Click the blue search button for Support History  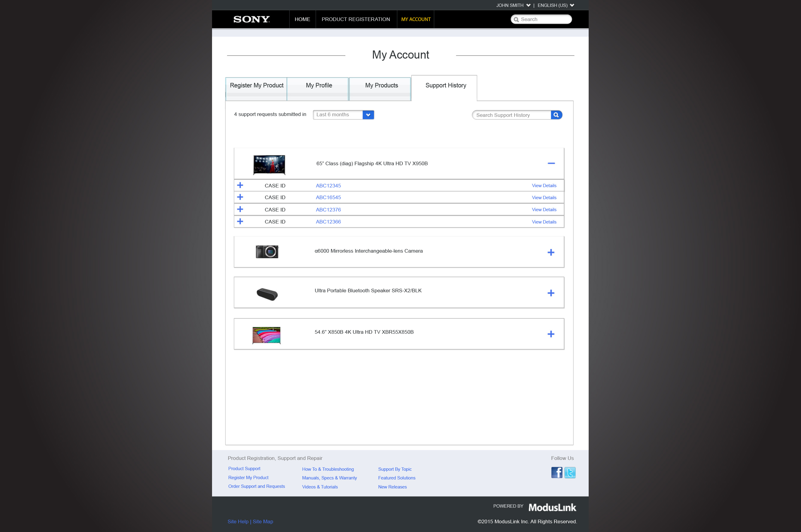click(x=556, y=115)
